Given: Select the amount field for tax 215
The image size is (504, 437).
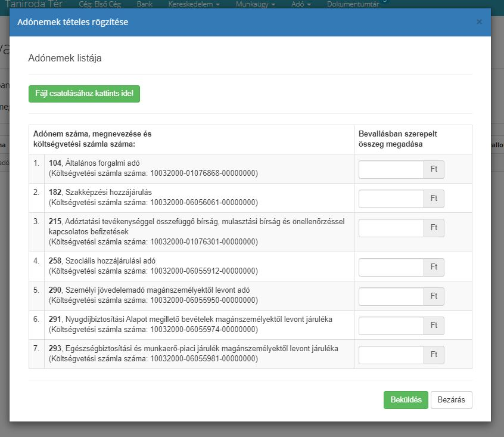Looking at the screenshot, I should (x=391, y=228).
